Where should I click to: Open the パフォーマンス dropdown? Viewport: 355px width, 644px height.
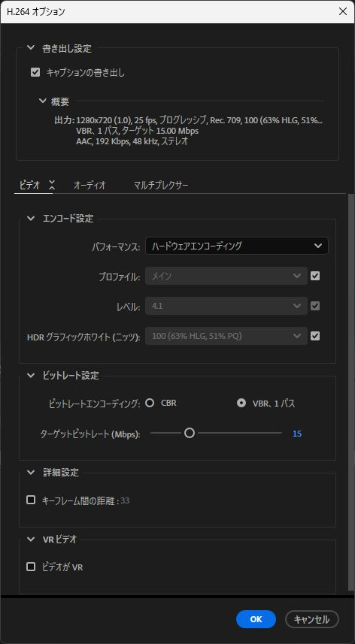[237, 246]
